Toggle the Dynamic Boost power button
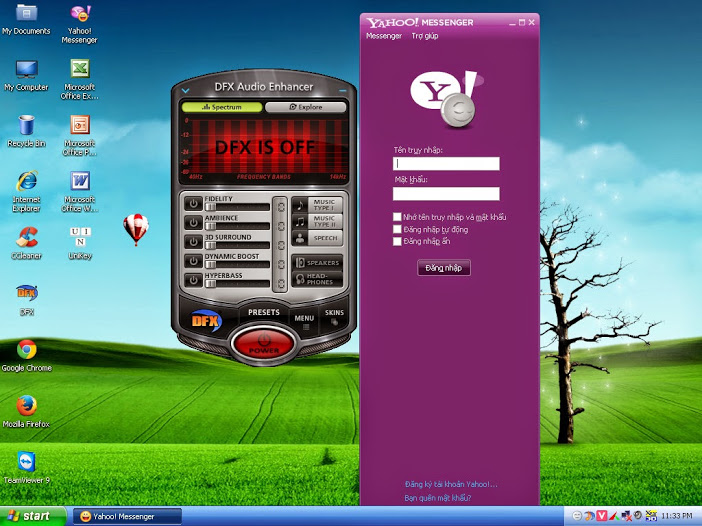Viewport: 702px width, 526px height. (x=193, y=261)
